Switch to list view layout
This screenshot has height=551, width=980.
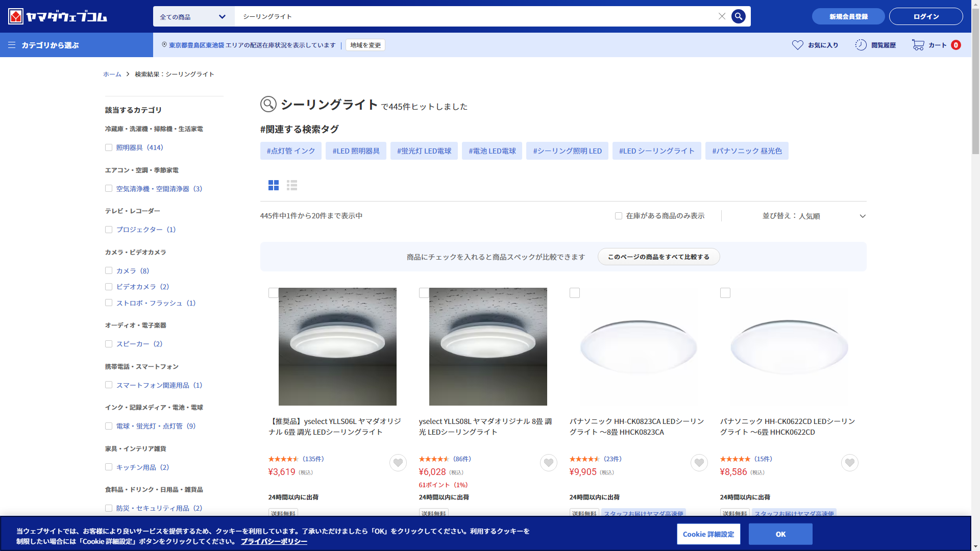(x=292, y=185)
